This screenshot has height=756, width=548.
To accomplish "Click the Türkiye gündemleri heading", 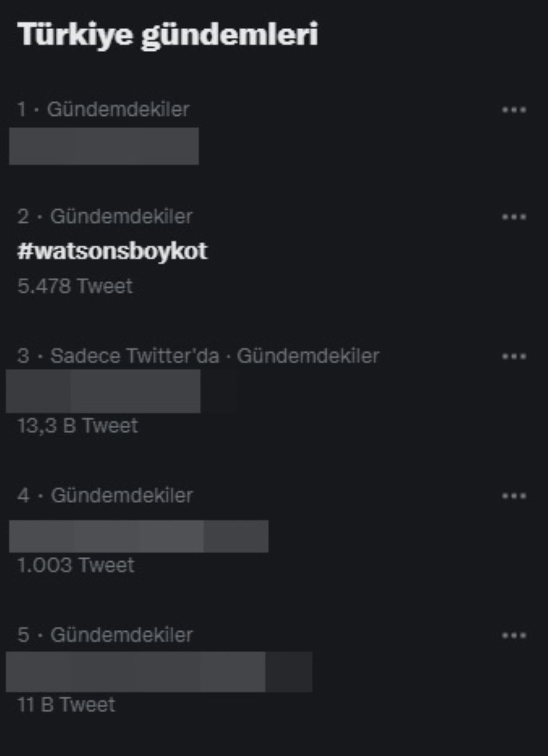I will click(167, 35).
